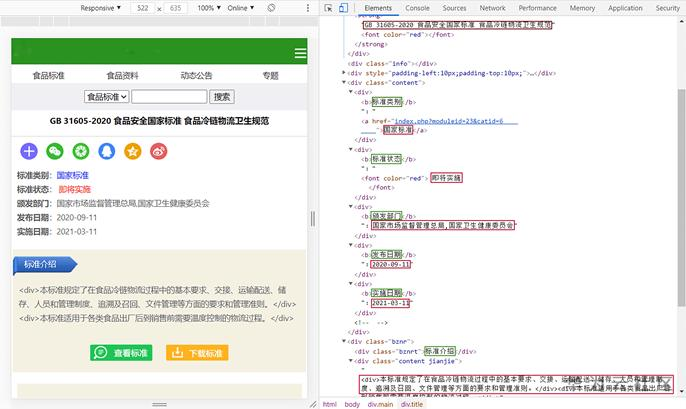Select the div class="info" line

(392, 63)
